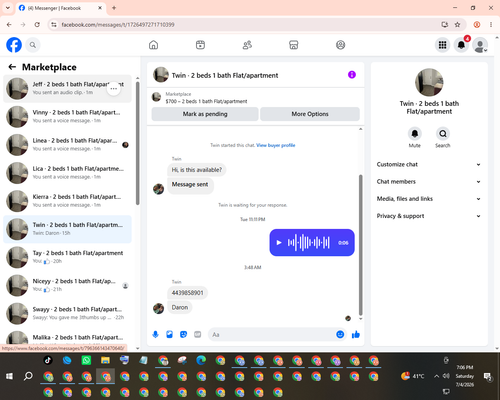Reload the page
The height and width of the screenshot is (400, 500).
[x=37, y=25]
